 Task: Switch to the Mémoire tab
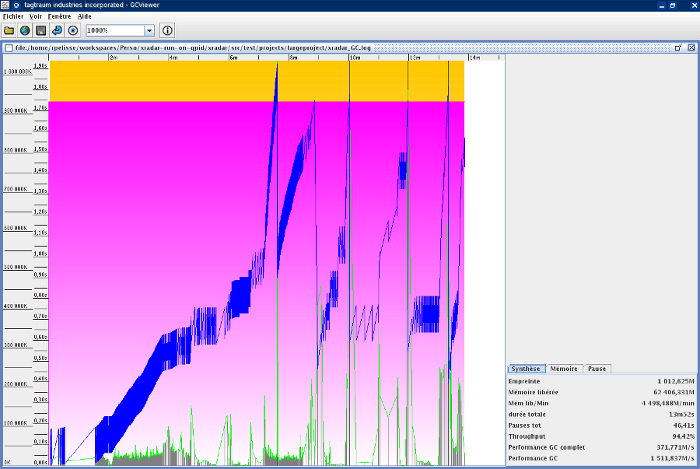(564, 369)
